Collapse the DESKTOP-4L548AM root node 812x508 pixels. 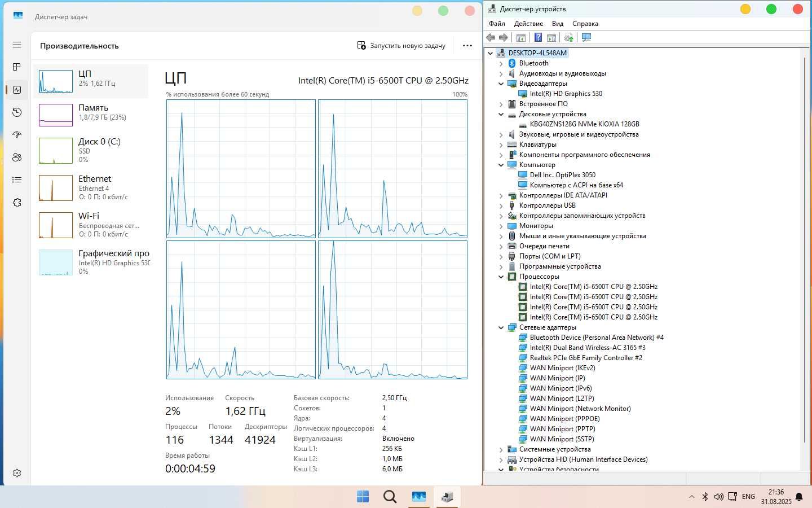point(491,53)
